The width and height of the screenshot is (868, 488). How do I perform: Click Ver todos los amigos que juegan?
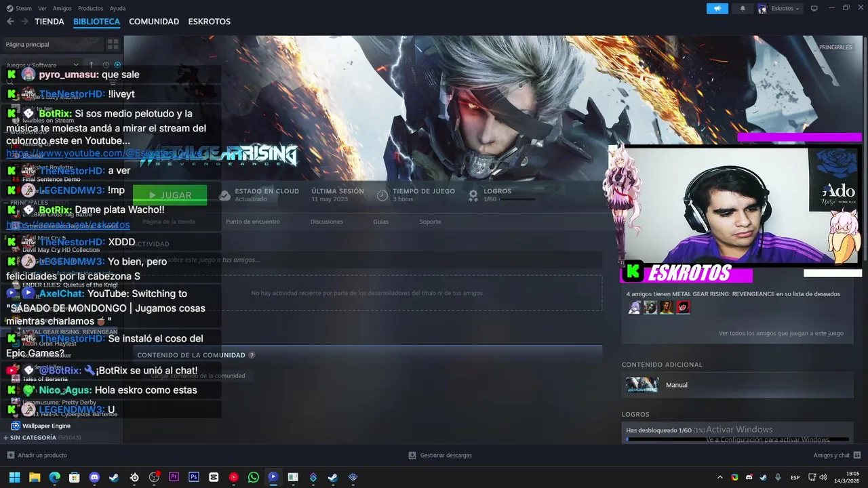pos(781,333)
